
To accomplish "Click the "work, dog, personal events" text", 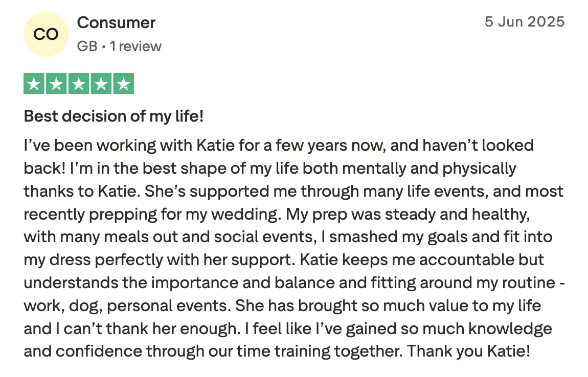I will [124, 305].
